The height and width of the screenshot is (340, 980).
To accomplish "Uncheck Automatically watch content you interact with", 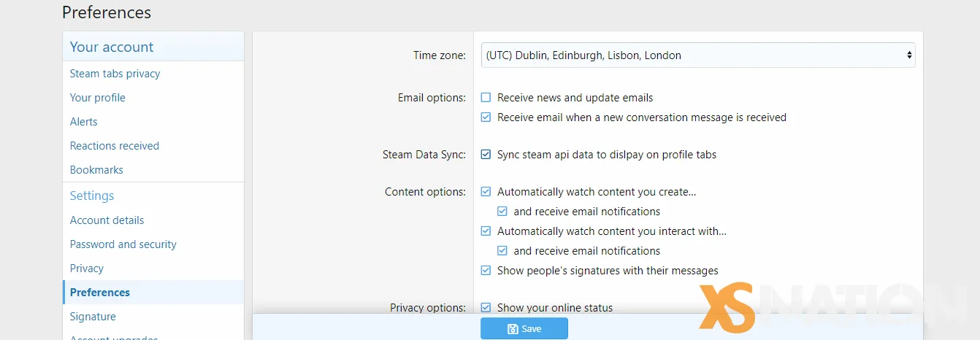I will click(486, 231).
